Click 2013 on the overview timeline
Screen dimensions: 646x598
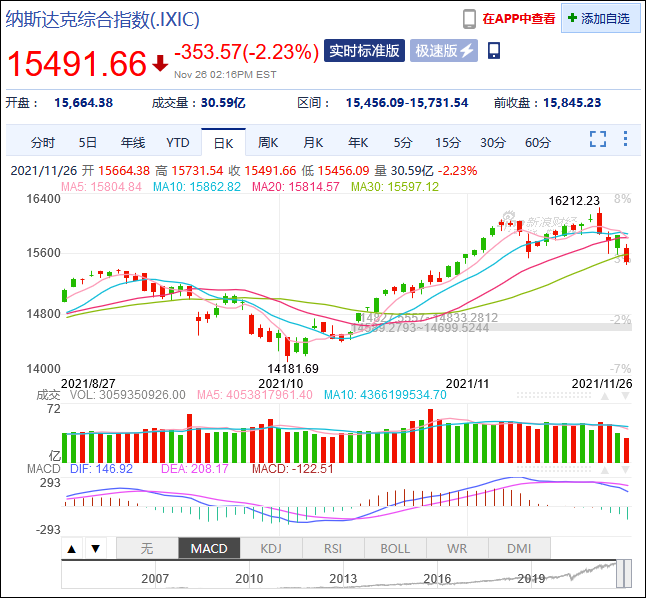pyautogui.click(x=343, y=579)
